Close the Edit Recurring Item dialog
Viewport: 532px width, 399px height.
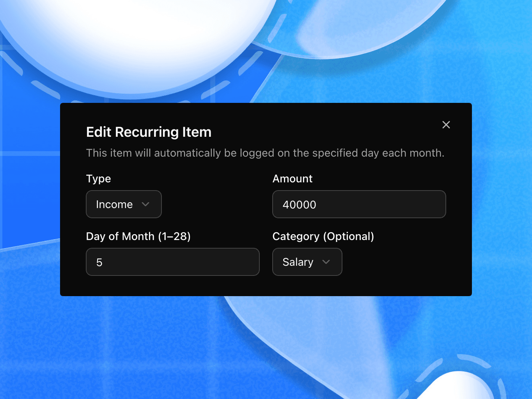[x=446, y=125]
